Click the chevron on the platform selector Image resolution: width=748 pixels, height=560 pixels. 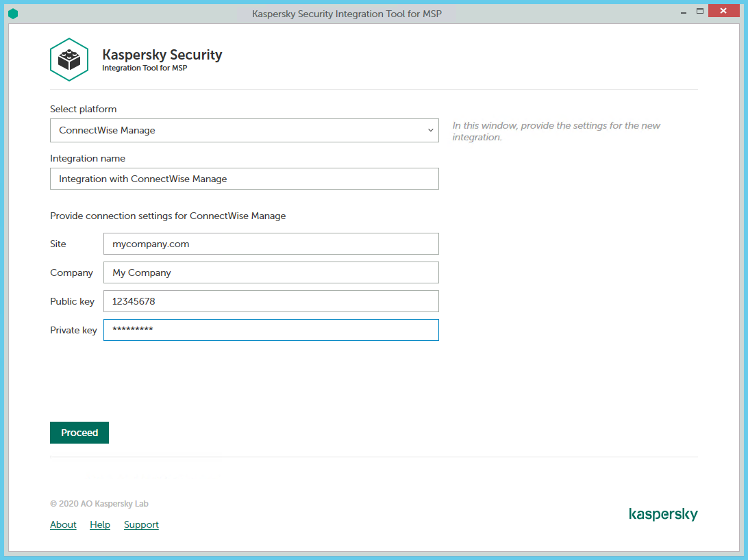point(430,130)
